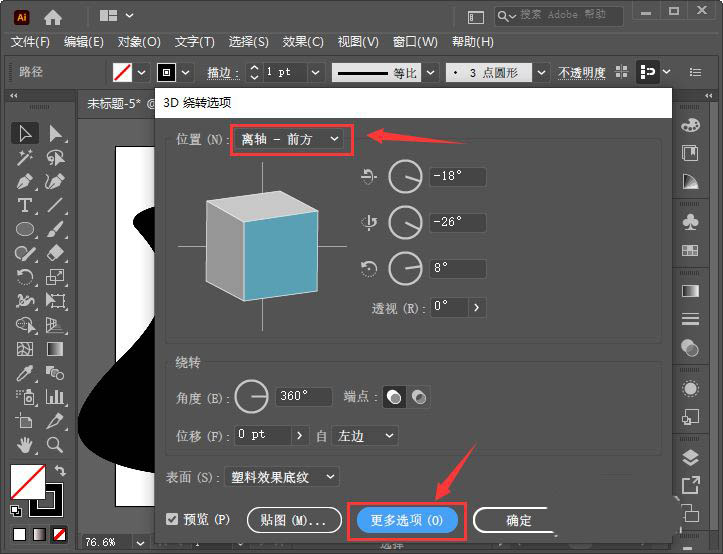Click the Z-axis rotation field (8°)
723x554 pixels.
tap(457, 268)
